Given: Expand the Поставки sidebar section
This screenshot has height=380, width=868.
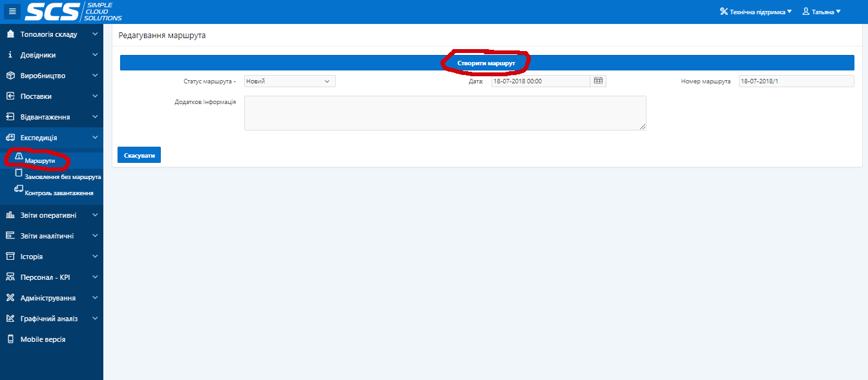Looking at the screenshot, I should click(52, 96).
